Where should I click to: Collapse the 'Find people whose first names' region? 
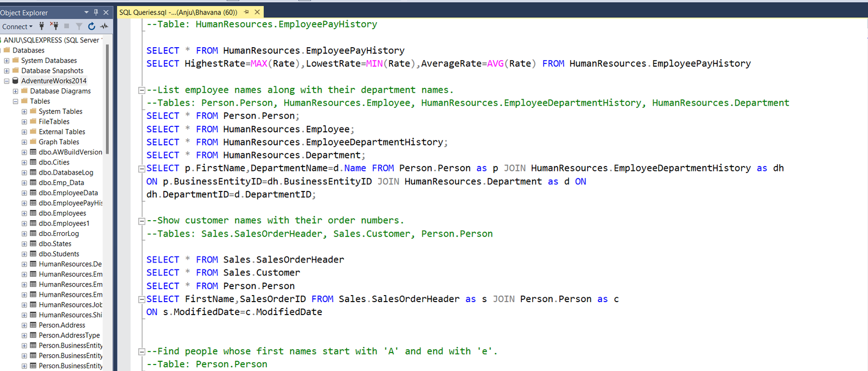point(142,351)
